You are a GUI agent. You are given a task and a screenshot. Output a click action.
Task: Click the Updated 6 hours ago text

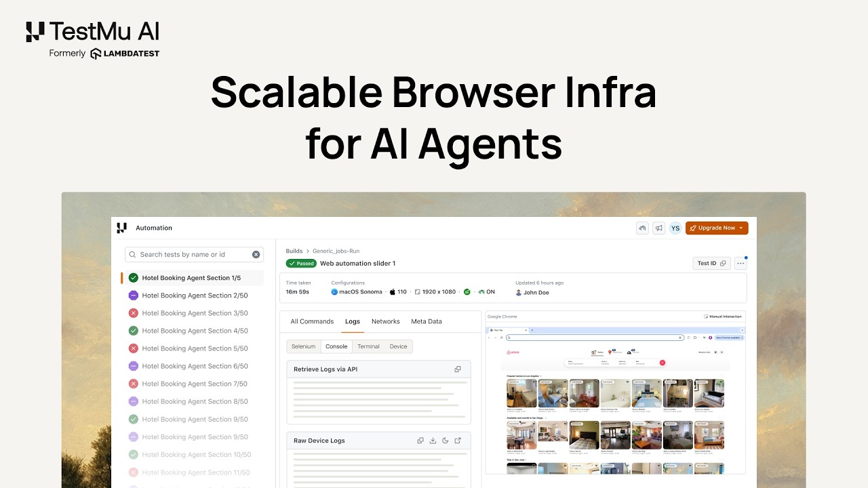pyautogui.click(x=539, y=283)
